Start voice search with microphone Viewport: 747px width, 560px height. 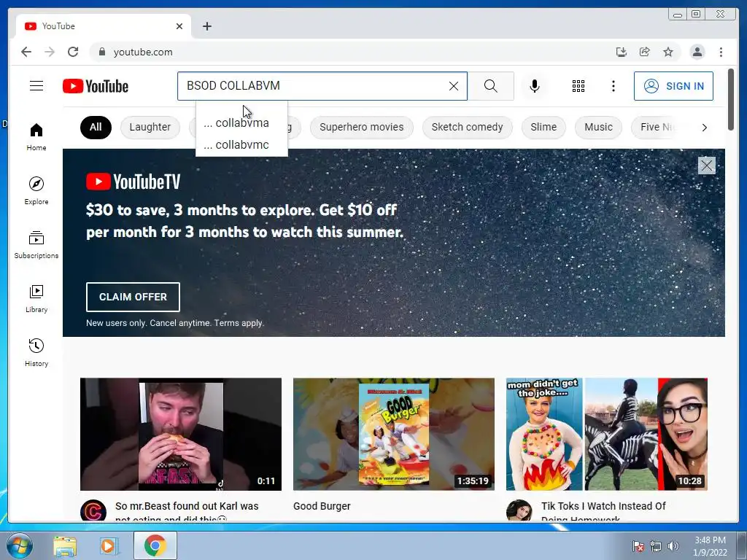pos(535,86)
